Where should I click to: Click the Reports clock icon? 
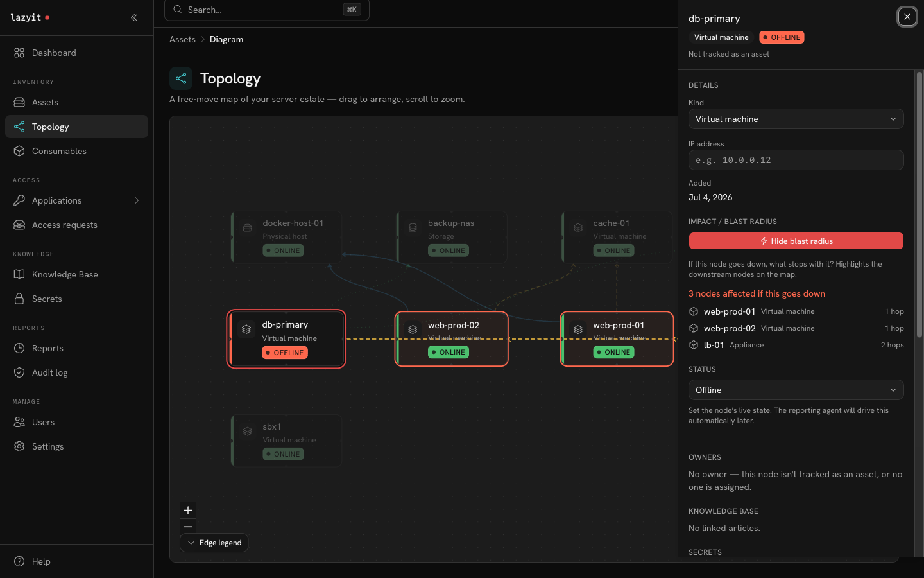(x=19, y=348)
